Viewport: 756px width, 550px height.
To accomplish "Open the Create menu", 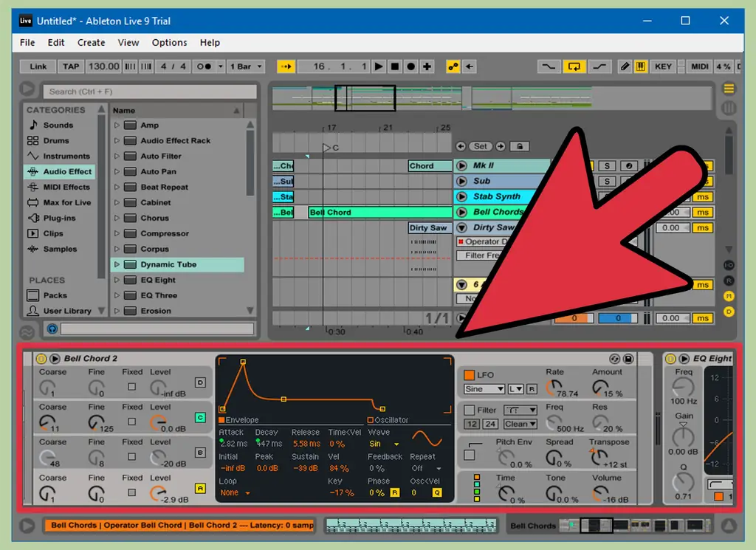I will point(91,42).
